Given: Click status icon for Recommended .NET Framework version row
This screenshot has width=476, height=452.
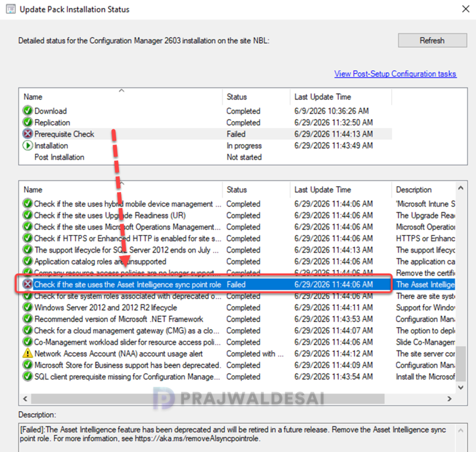Looking at the screenshot, I should 27,319.
